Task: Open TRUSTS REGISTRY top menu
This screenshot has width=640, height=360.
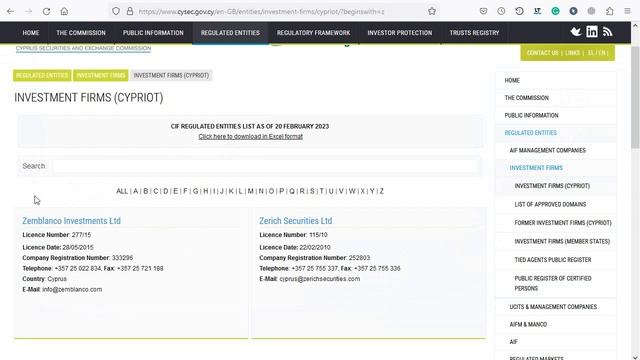Action: click(x=474, y=33)
